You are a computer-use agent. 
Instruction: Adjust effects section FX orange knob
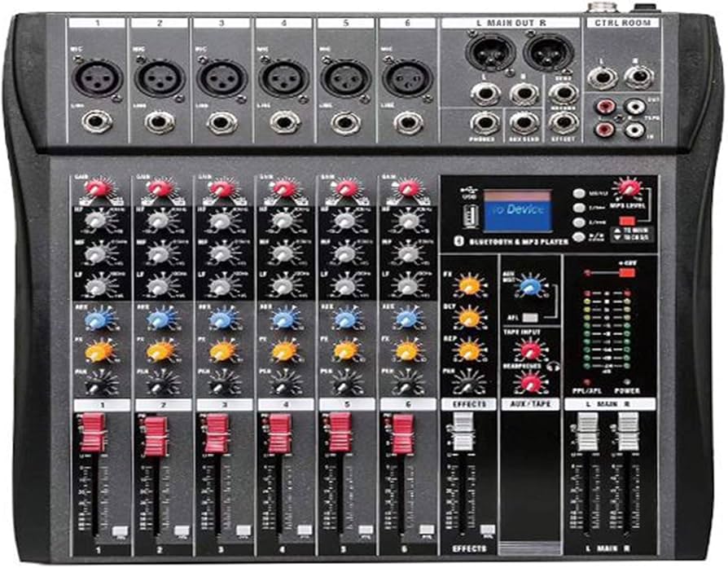coord(469,284)
